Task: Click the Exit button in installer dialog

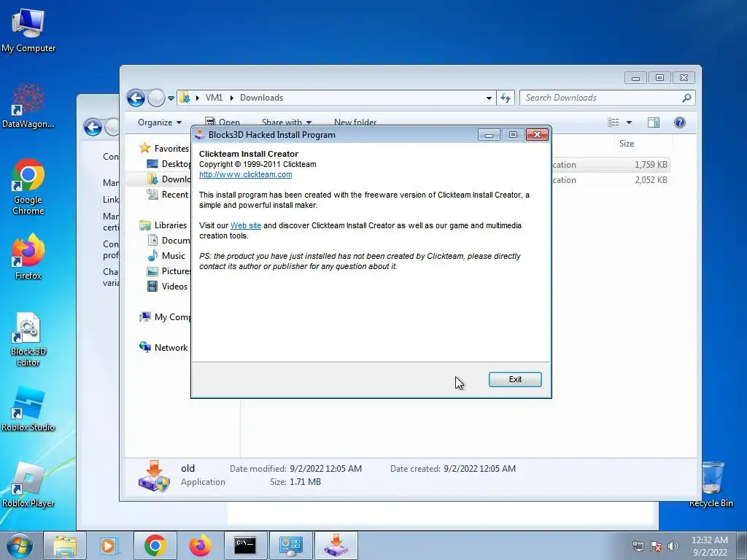Action: (x=515, y=379)
